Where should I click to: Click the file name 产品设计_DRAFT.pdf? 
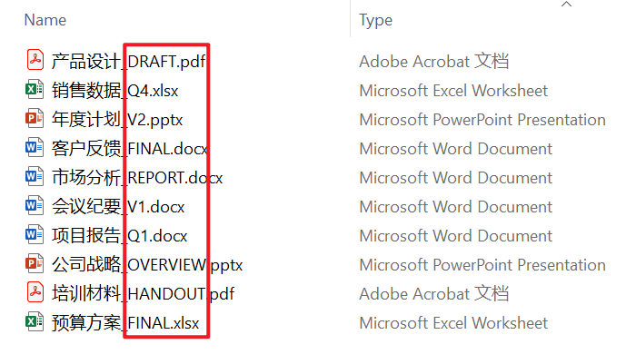(x=128, y=61)
